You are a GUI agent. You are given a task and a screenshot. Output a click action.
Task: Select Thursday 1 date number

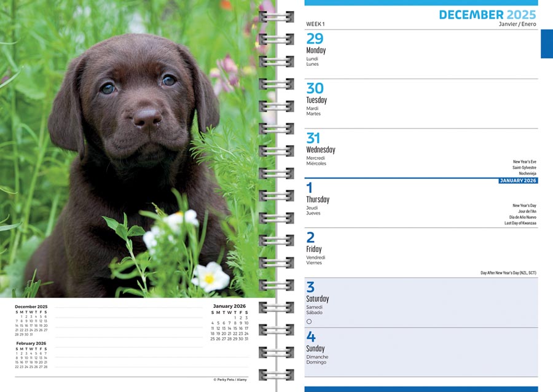click(309, 187)
